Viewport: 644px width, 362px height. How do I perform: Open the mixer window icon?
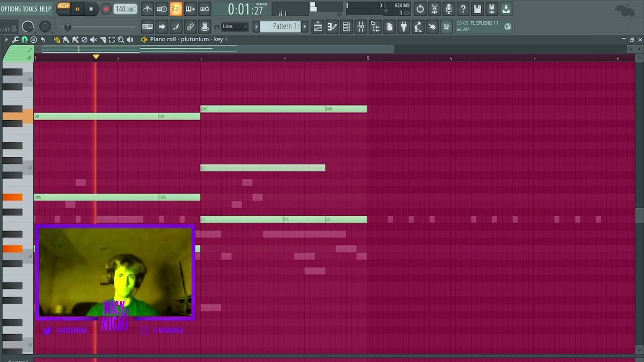[x=361, y=27]
